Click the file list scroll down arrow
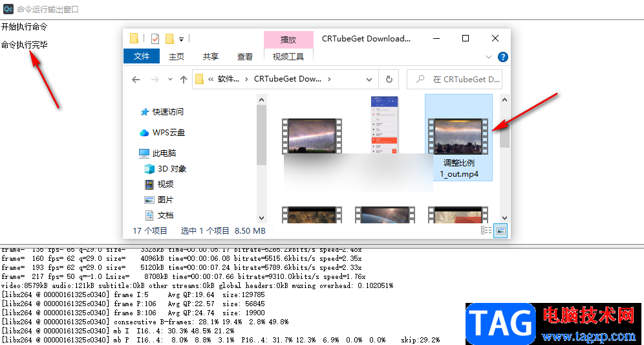 tap(505, 218)
